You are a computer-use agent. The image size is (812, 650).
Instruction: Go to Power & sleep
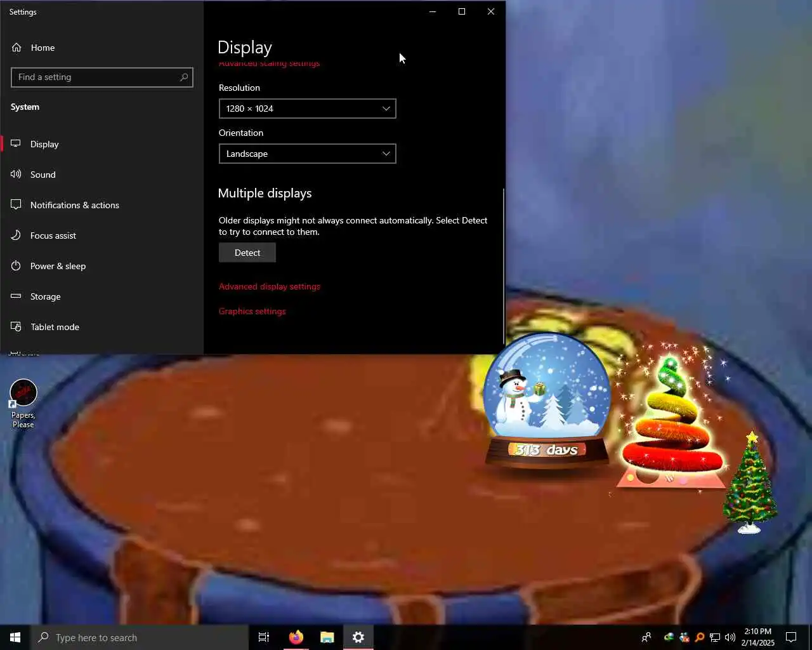click(x=58, y=266)
